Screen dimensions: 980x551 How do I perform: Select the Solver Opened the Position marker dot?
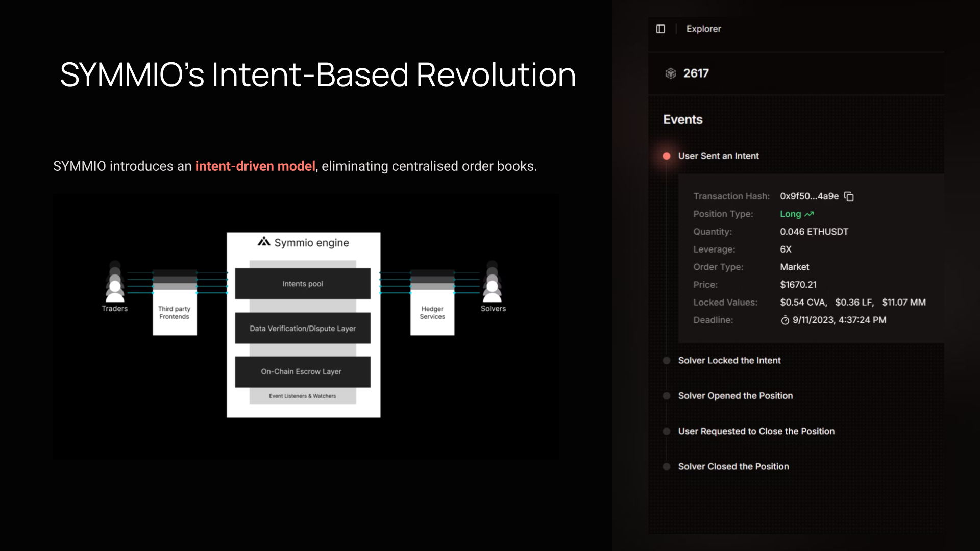coord(667,396)
